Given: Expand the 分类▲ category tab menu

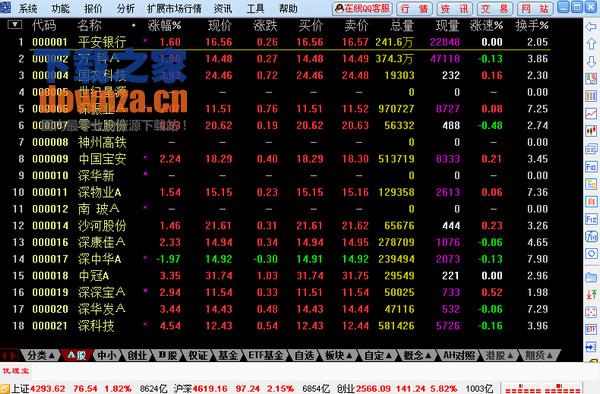Looking at the screenshot, I should coord(41,355).
